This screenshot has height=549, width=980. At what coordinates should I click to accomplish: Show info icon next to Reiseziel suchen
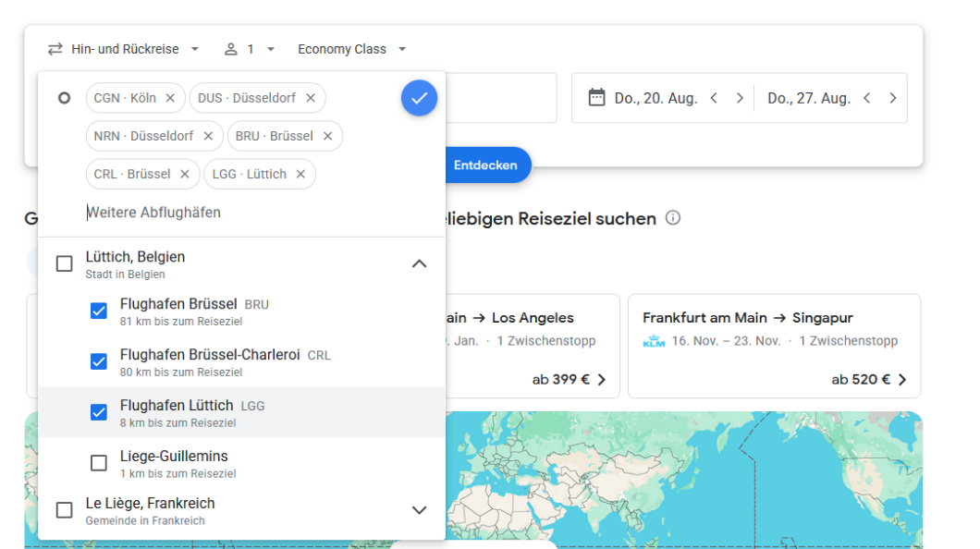coord(673,218)
